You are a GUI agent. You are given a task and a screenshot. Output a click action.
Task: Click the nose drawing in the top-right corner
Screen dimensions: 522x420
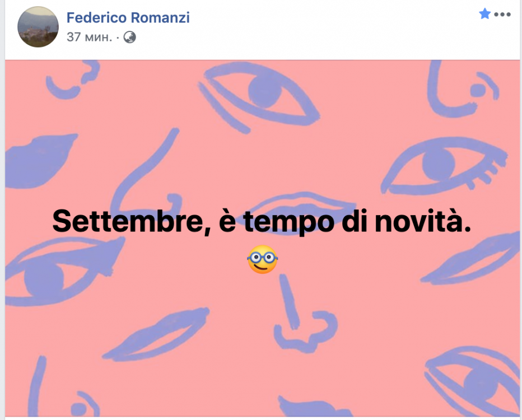coord(461,88)
